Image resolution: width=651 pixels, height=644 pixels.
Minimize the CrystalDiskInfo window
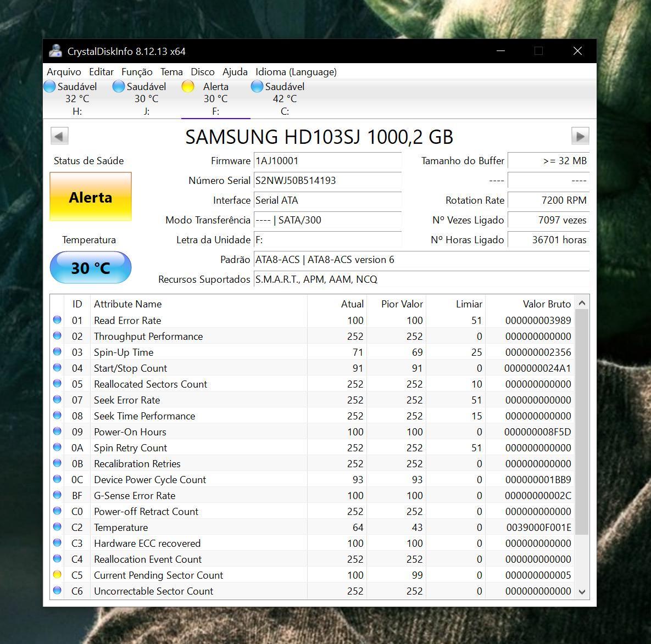coord(500,51)
